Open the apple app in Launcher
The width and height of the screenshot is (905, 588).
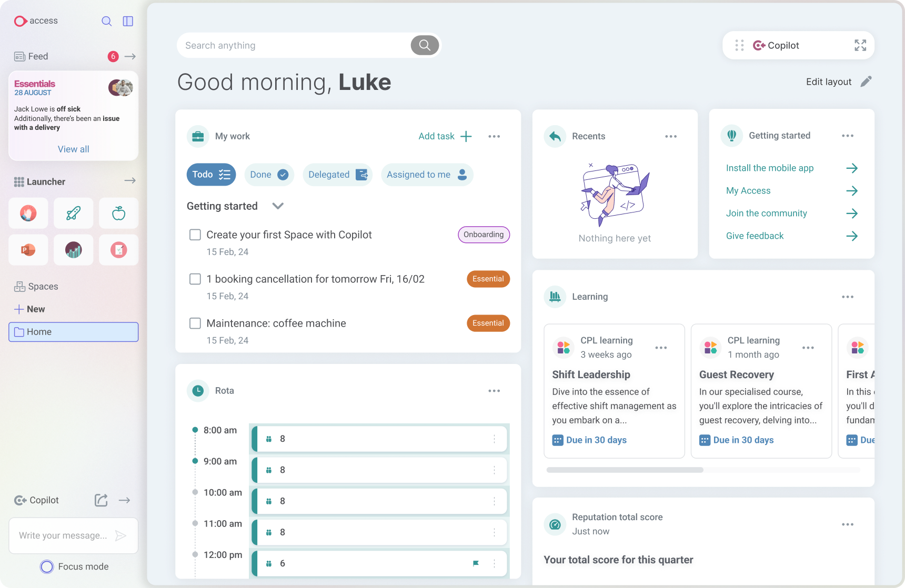click(x=119, y=213)
